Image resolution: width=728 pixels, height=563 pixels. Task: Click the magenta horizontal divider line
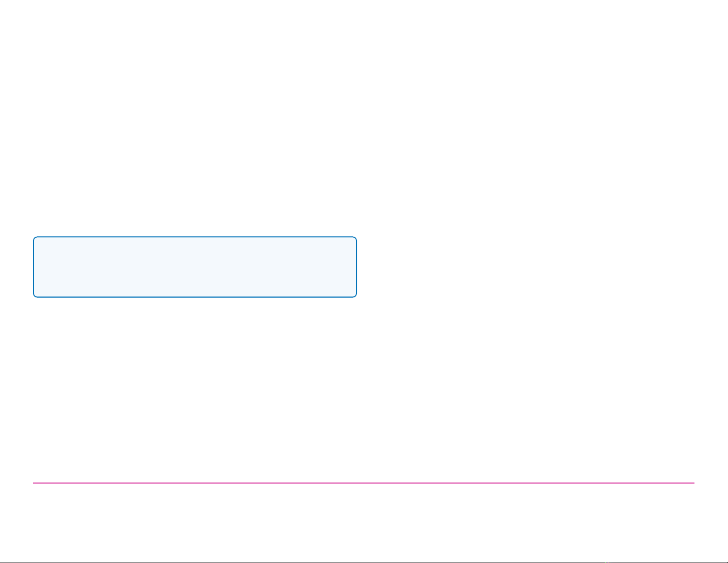(364, 483)
